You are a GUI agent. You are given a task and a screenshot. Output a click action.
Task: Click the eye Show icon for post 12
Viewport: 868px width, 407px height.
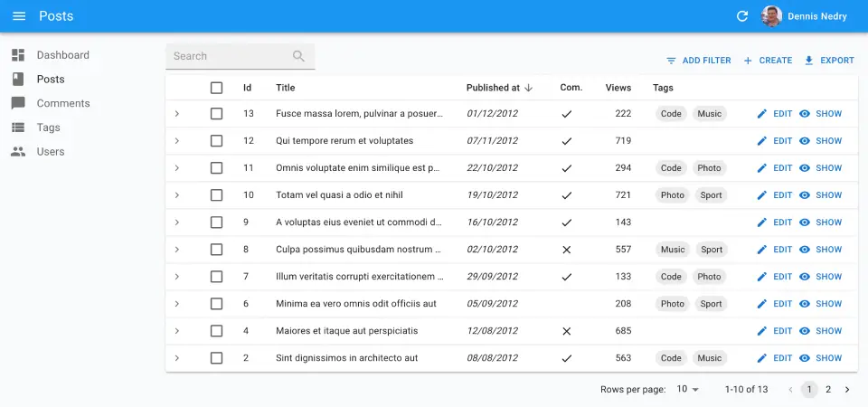805,141
